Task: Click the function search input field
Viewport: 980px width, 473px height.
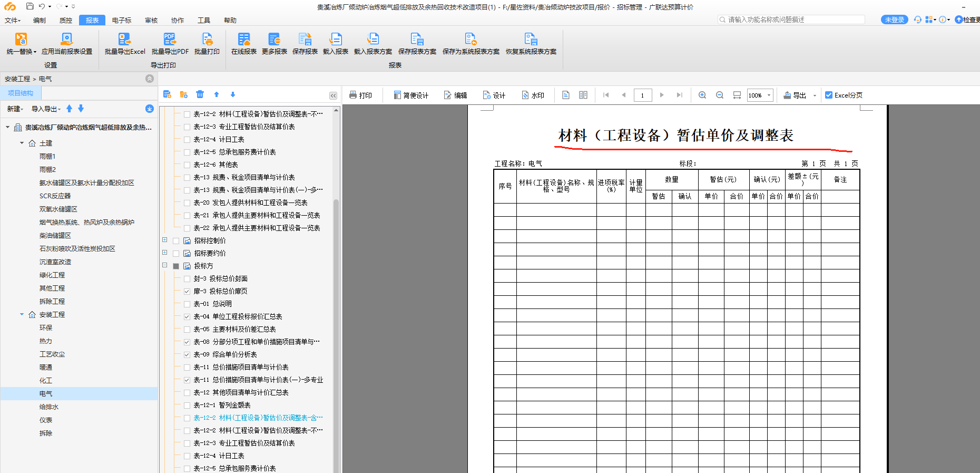Action: (791, 20)
